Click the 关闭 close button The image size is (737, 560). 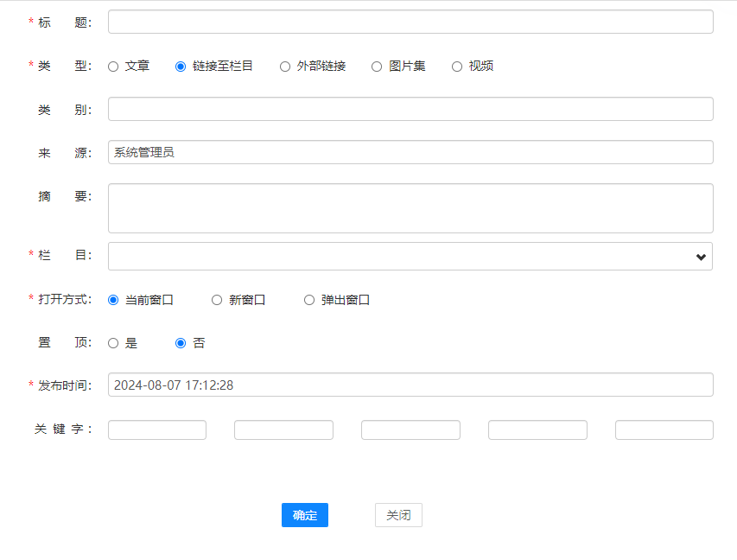point(398,515)
